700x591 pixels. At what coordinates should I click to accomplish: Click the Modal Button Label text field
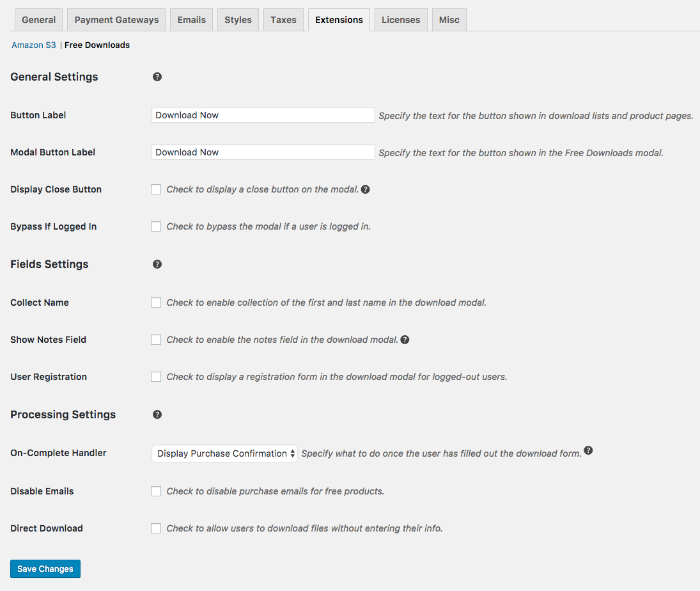pos(263,152)
